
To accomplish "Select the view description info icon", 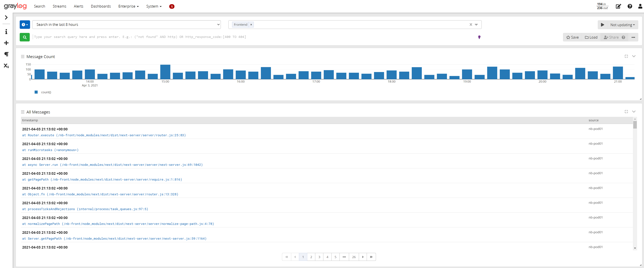I will coord(6,31).
